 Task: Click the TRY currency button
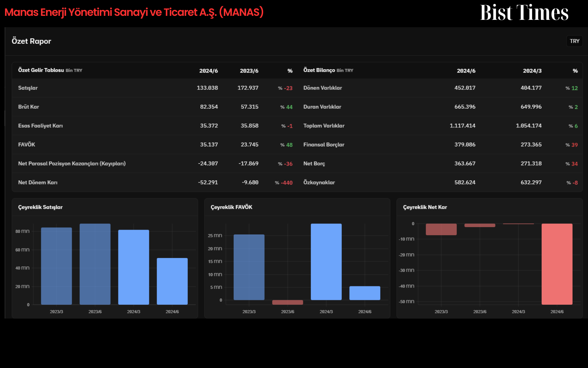click(x=574, y=41)
